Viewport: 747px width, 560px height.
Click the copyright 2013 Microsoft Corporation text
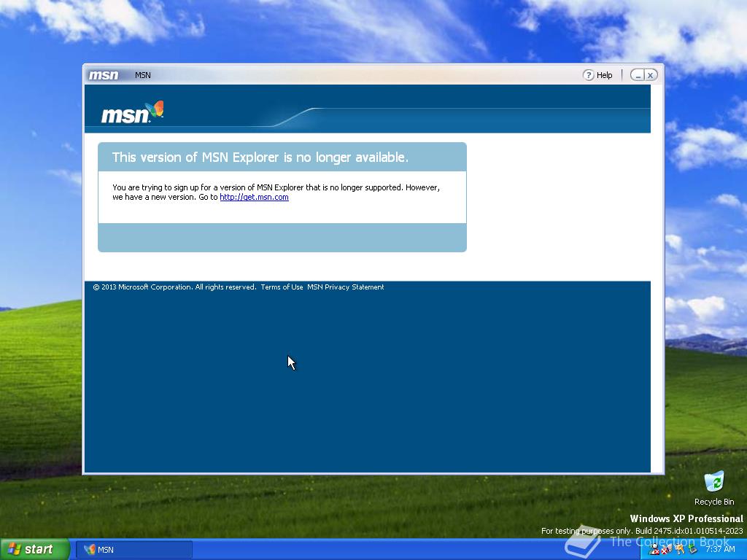(x=174, y=287)
